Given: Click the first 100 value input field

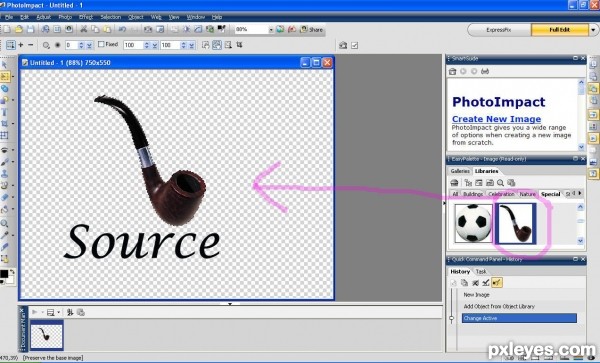Looking at the screenshot, I should click(x=133, y=45).
